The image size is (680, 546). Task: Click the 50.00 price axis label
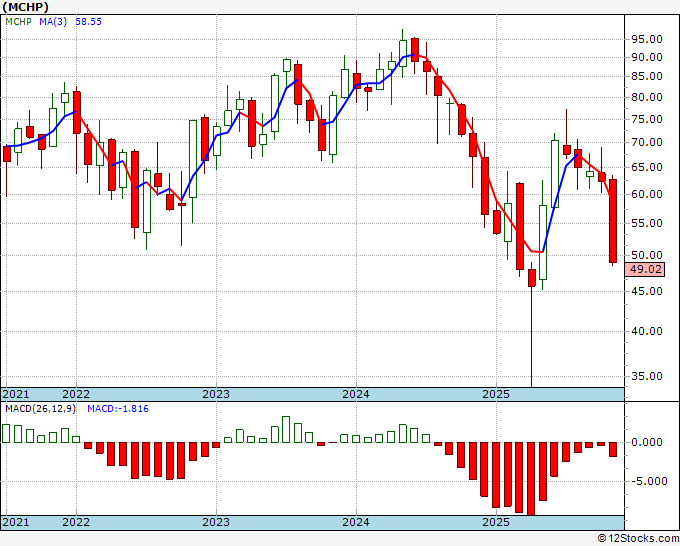point(646,255)
